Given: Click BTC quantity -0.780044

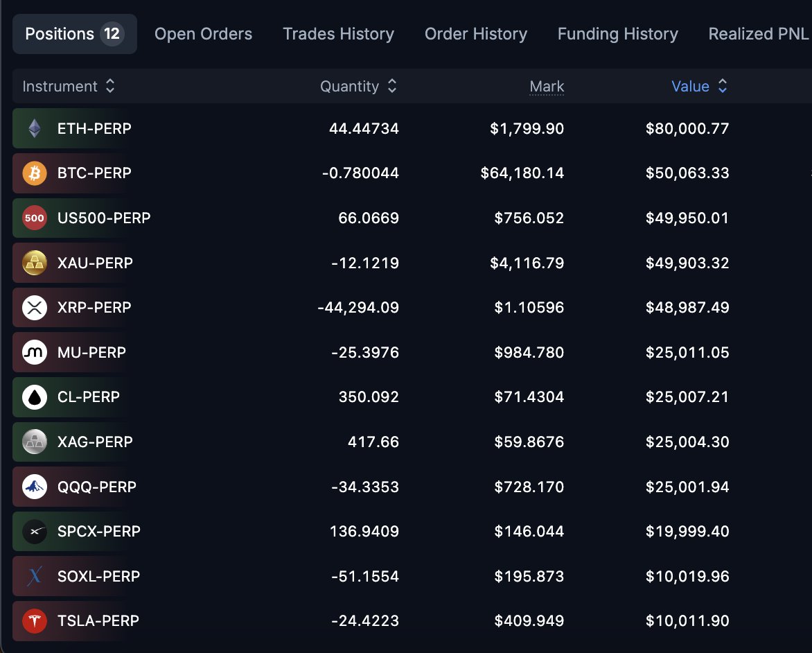Looking at the screenshot, I should 360,173.
